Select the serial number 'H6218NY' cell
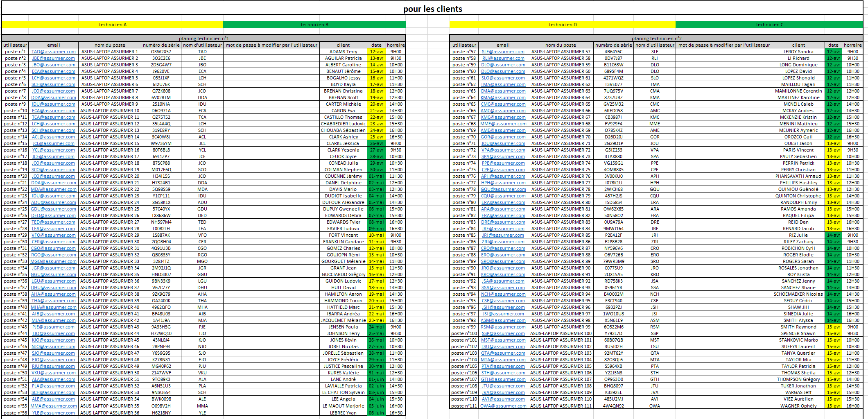Viewport: 868px width, 419px height. pyautogui.click(x=161, y=413)
